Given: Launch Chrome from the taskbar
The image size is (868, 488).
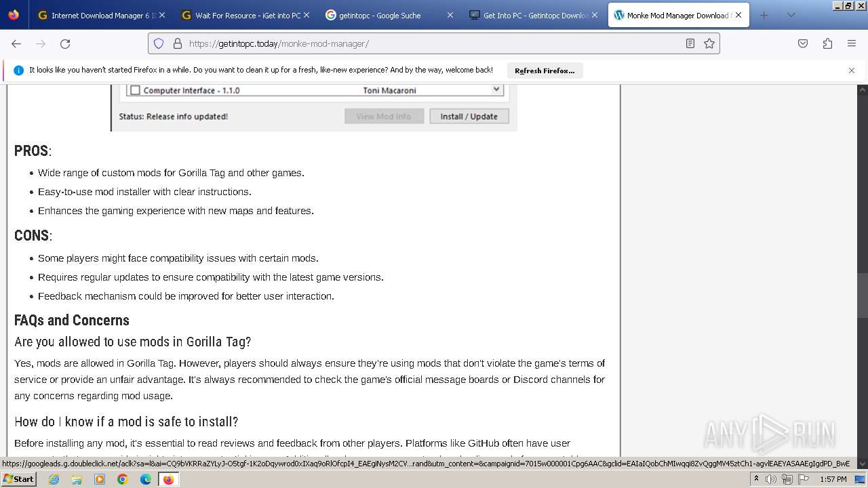Looking at the screenshot, I should (123, 479).
